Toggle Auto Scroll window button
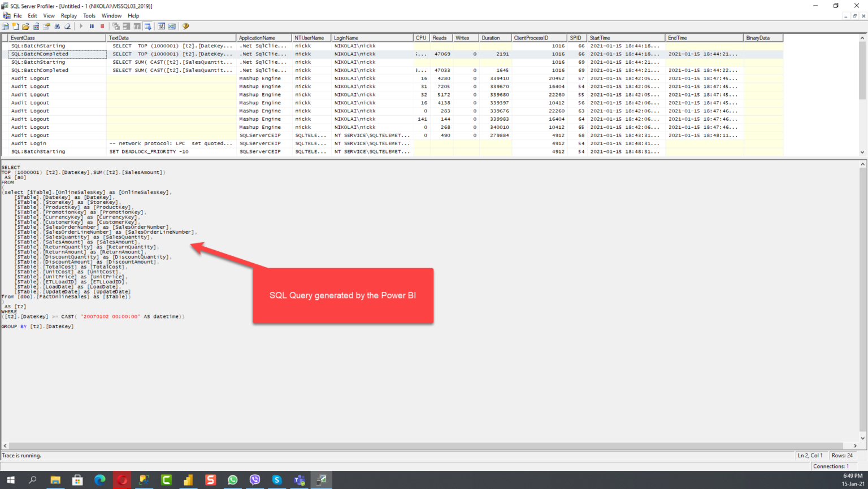 coord(147,27)
